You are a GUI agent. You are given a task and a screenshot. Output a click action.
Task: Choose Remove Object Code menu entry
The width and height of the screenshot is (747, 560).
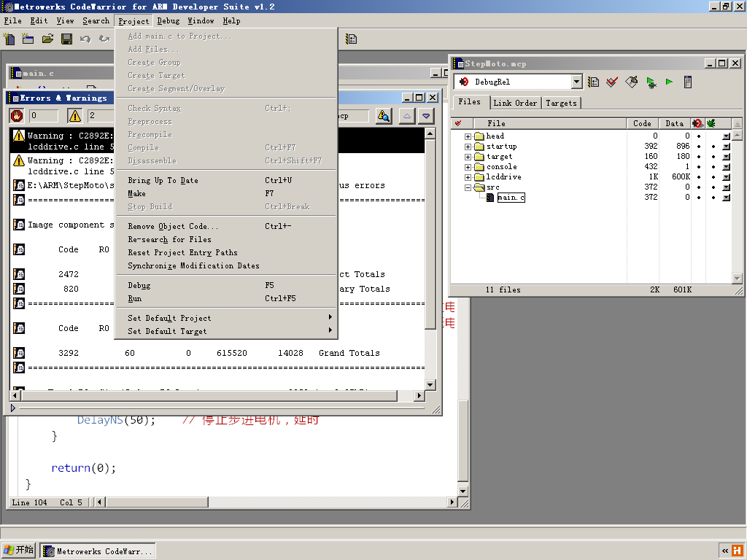(x=226, y=226)
